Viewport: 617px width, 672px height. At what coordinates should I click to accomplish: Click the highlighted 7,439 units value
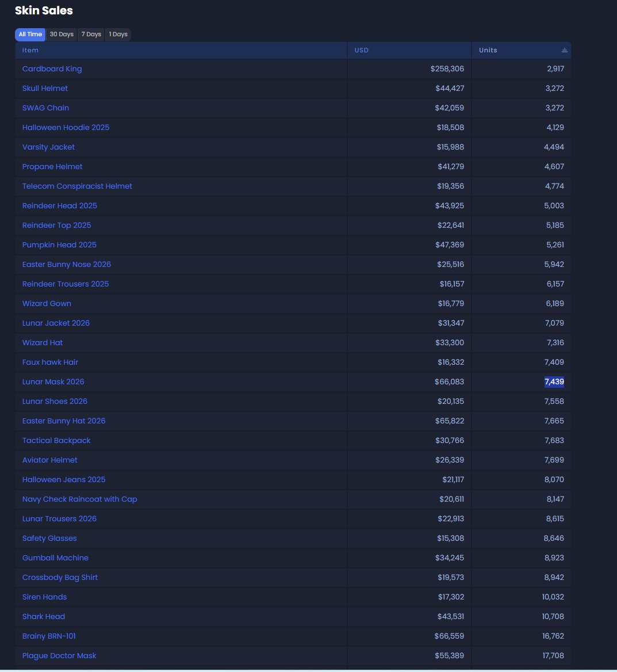(x=554, y=381)
